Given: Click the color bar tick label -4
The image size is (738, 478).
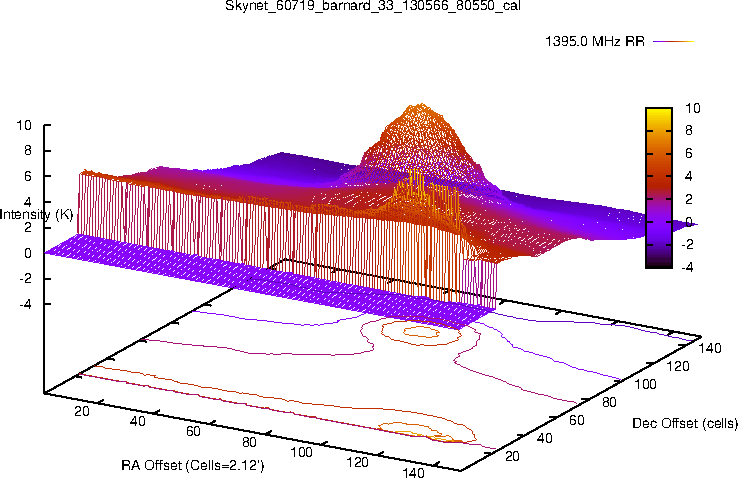Looking at the screenshot, I should 687,267.
